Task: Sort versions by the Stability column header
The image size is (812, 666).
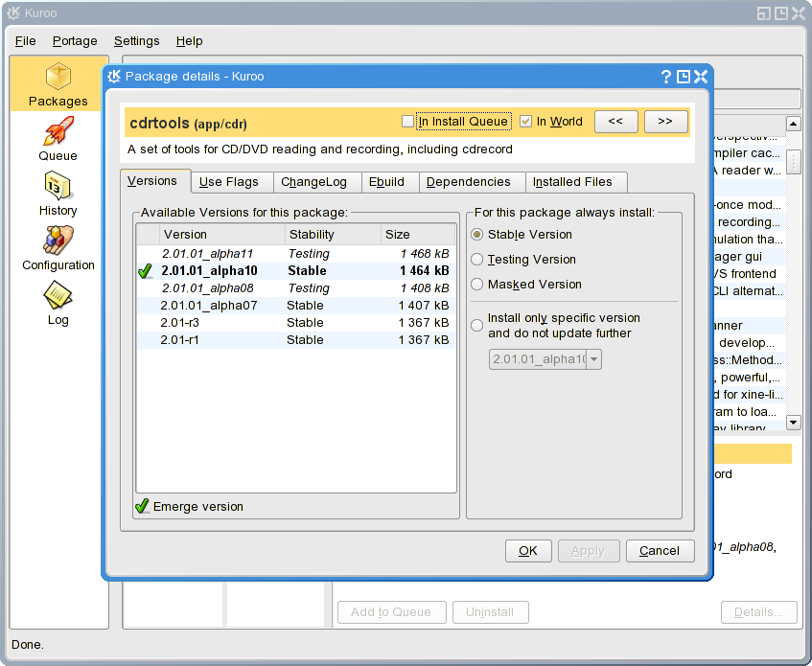Action: point(333,235)
